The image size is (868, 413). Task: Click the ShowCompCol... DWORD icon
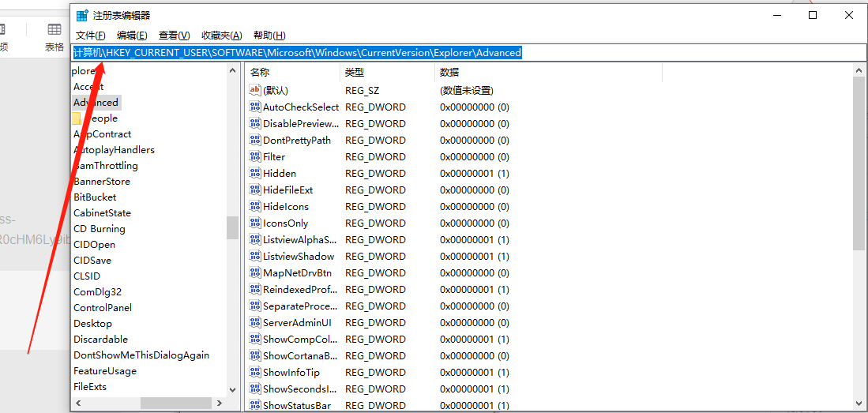point(254,339)
